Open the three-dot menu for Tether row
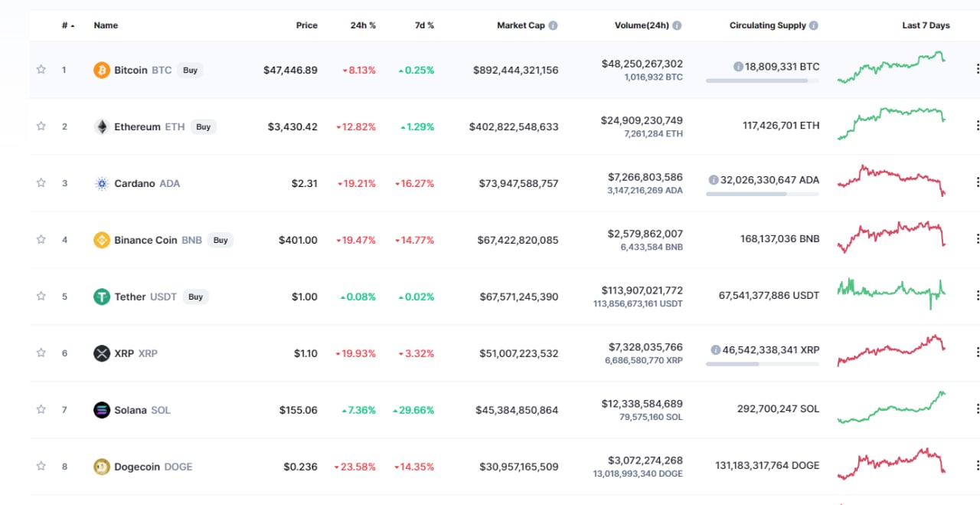Screen dimensions: 980x505 977,296
